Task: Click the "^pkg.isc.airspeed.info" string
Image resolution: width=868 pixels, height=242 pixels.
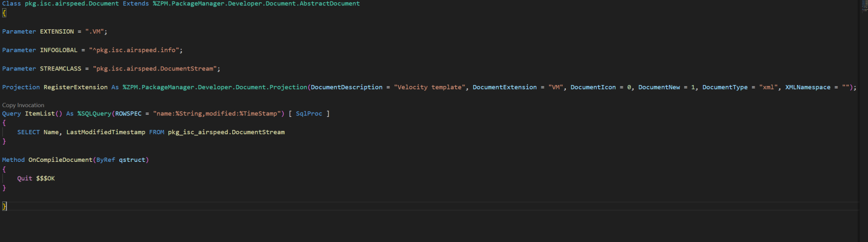Action: 134,50
